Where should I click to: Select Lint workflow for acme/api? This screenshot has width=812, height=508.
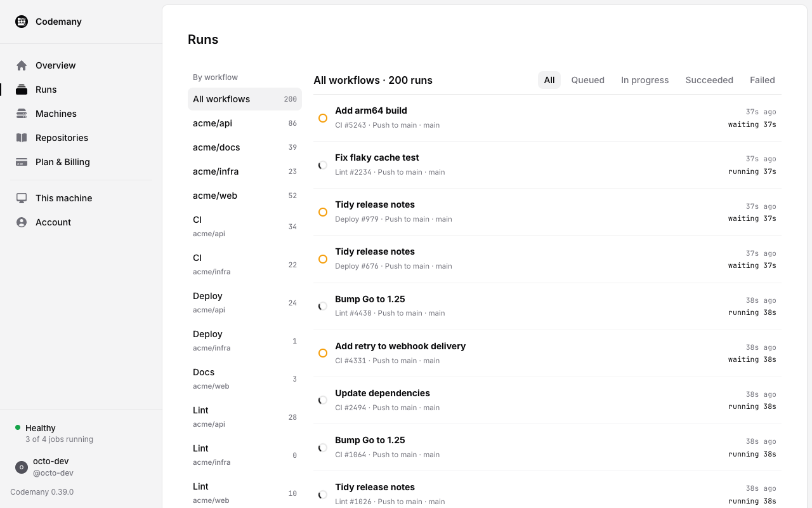pyautogui.click(x=245, y=417)
